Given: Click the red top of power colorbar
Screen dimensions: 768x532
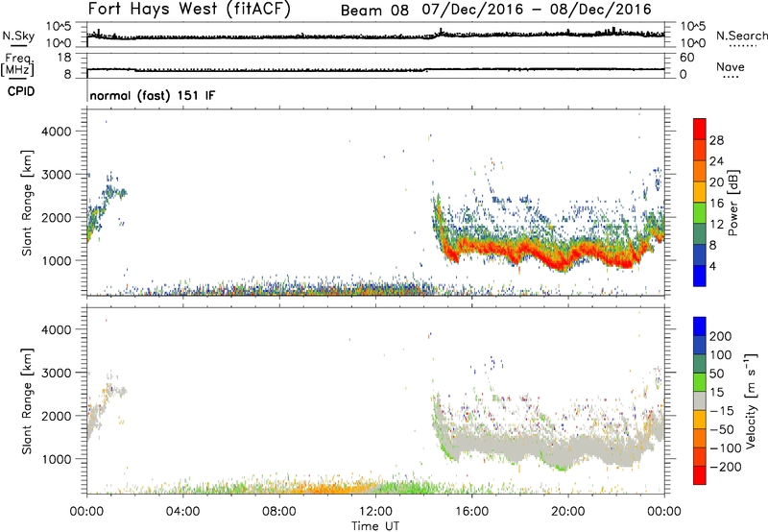Looking at the screenshot, I should pyautogui.click(x=700, y=130).
